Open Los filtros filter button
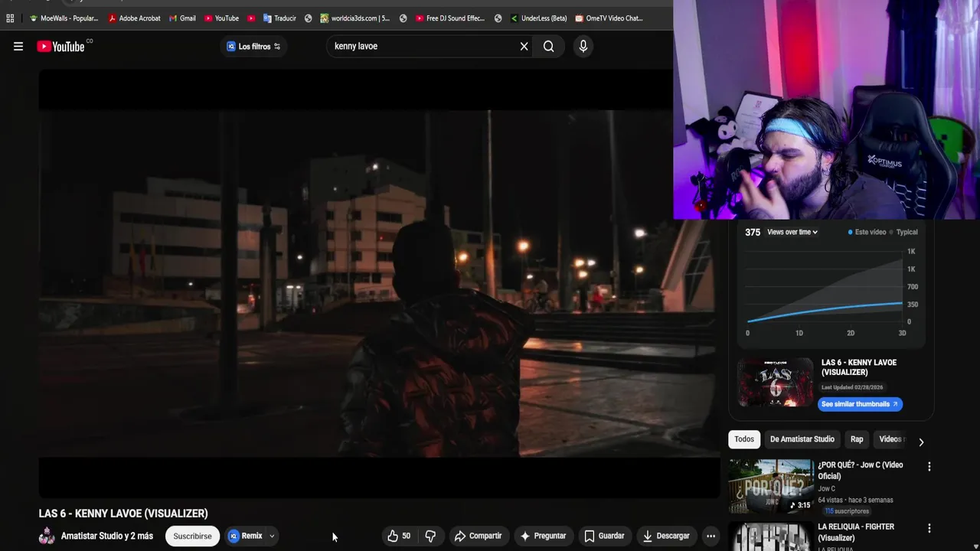This screenshot has height=551, width=980. (254, 47)
